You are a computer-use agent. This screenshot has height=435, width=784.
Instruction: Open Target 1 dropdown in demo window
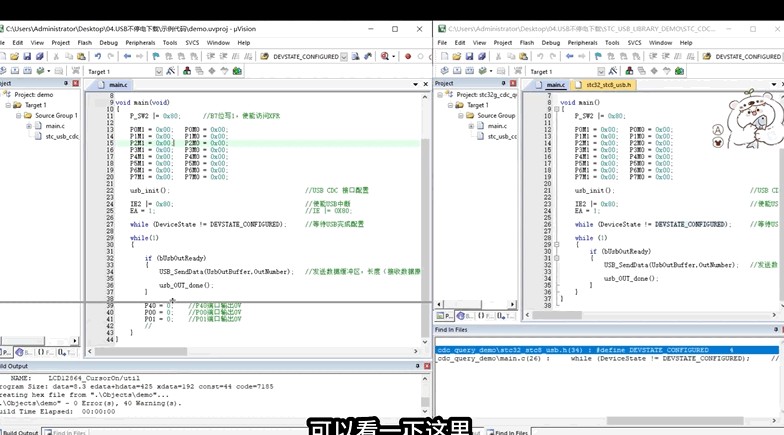tap(158, 72)
